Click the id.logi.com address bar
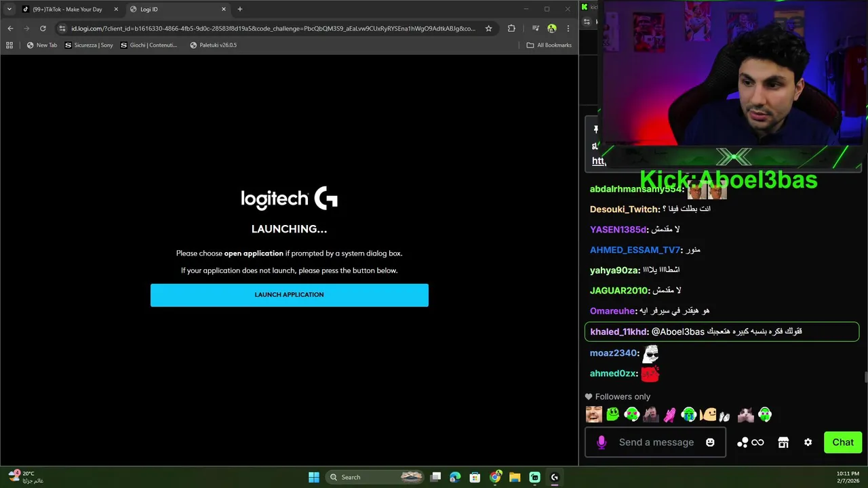868x488 pixels. (x=273, y=28)
